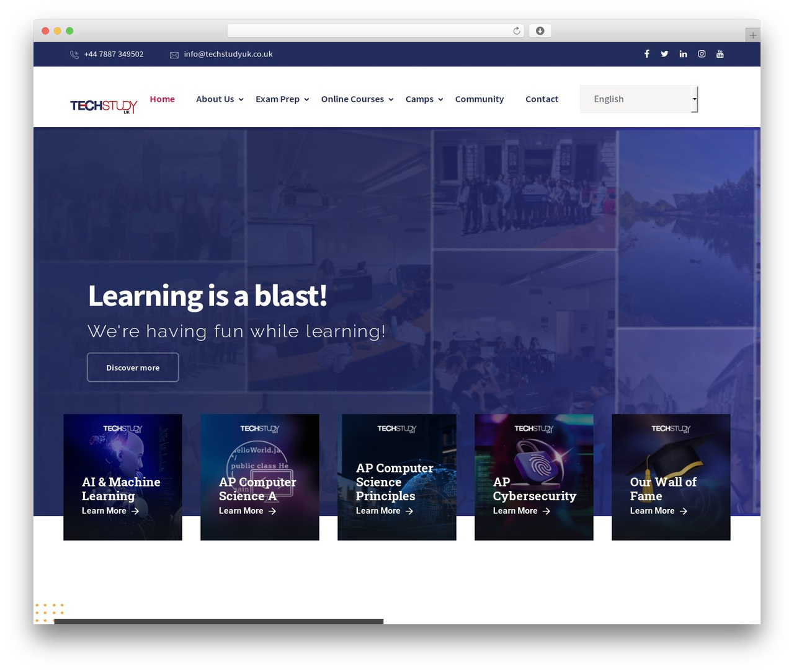Click the arrow beside AP Cybersecurity Learn More
This screenshot has height=672, width=794.
(546, 511)
